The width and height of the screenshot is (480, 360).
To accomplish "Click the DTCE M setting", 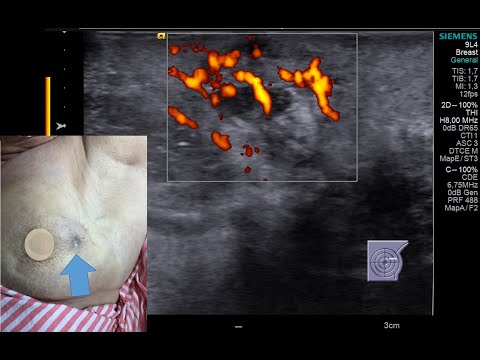I will pos(463,151).
